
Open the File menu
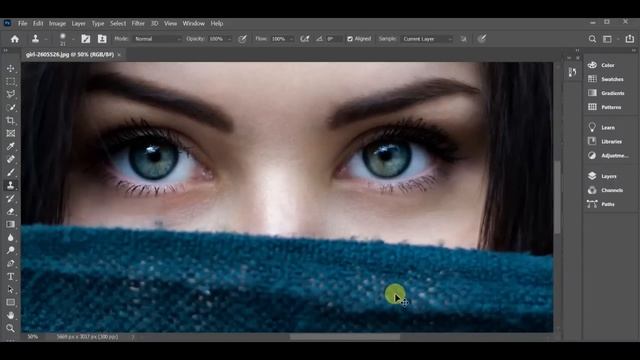22,23
